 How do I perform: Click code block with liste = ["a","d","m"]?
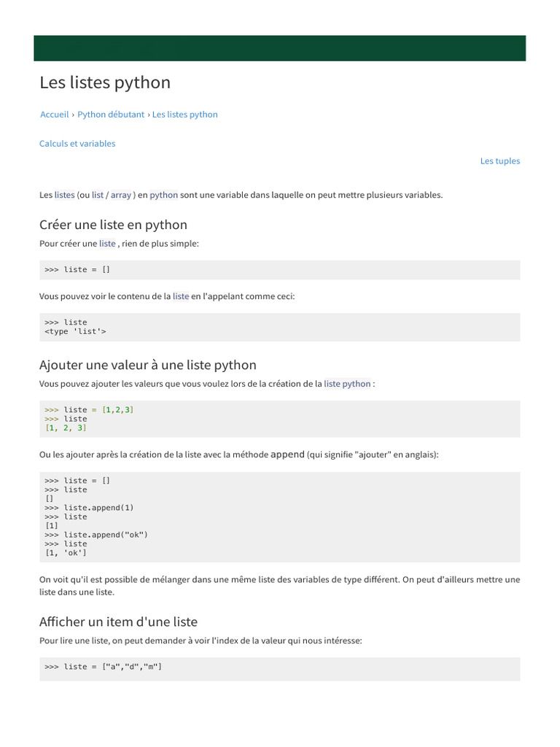click(x=279, y=669)
